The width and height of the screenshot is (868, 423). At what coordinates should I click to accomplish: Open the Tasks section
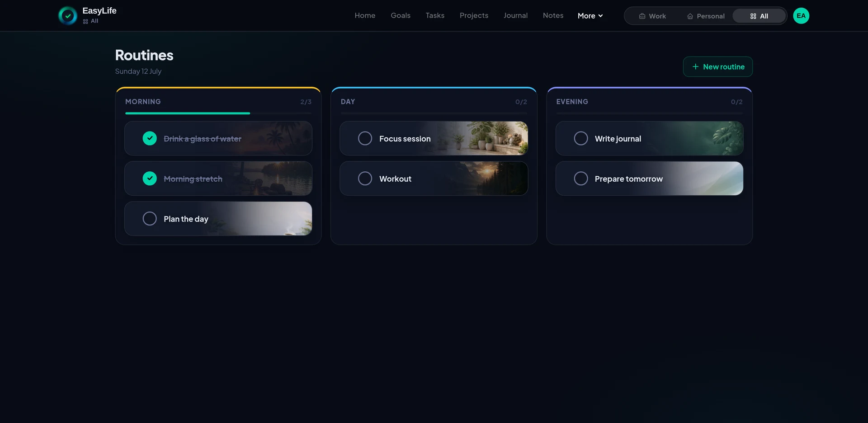435,15
